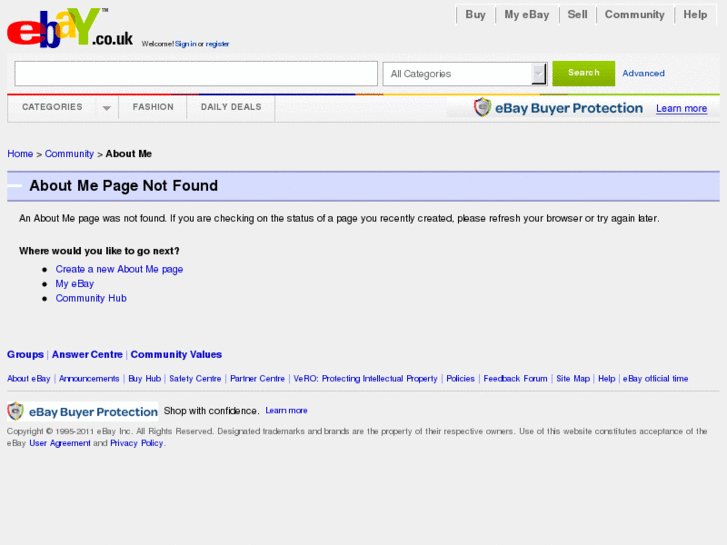The image size is (727, 545).
Task: Click the green Search button
Action: coord(584,73)
